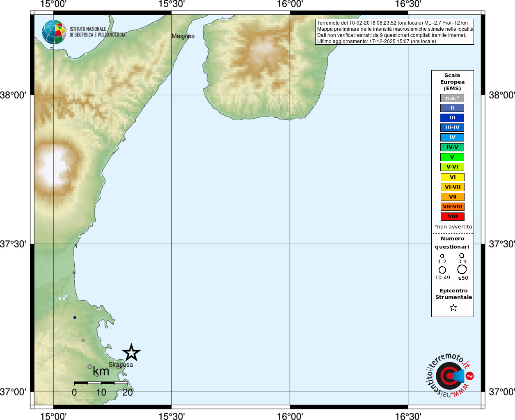Click the 'Scala Europea (EMS)' legend title
515x420 pixels.
point(452,82)
